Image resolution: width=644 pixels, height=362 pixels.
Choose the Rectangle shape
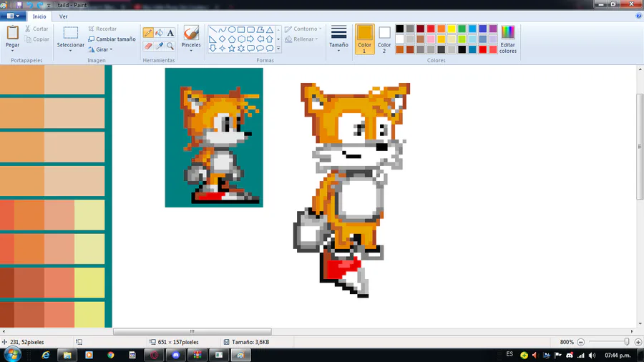coord(241,29)
